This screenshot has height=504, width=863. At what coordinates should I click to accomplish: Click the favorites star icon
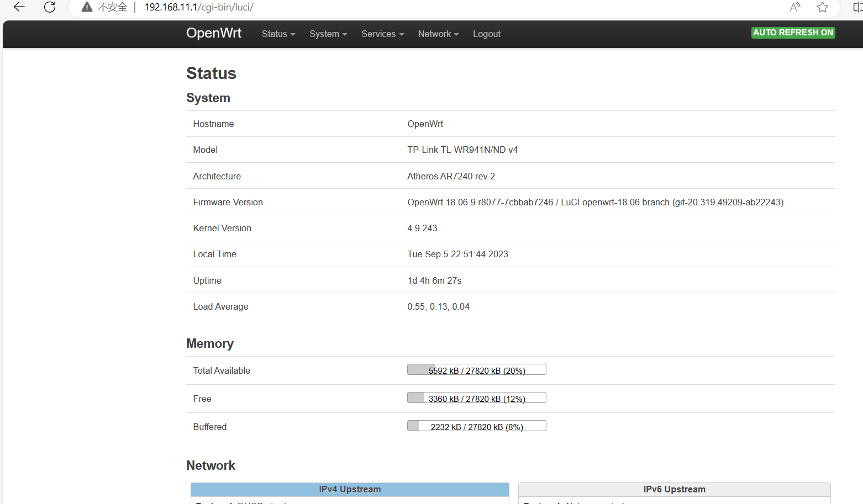822,7
